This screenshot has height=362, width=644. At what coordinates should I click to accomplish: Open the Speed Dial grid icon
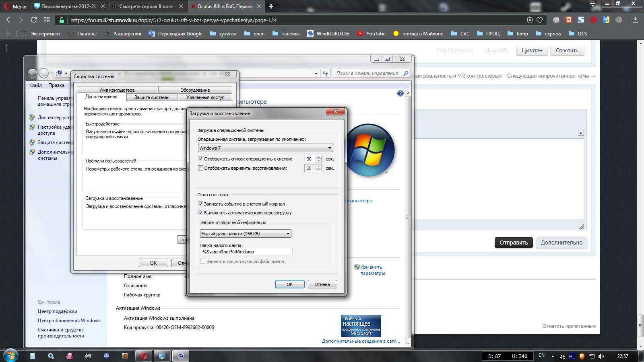[47, 20]
